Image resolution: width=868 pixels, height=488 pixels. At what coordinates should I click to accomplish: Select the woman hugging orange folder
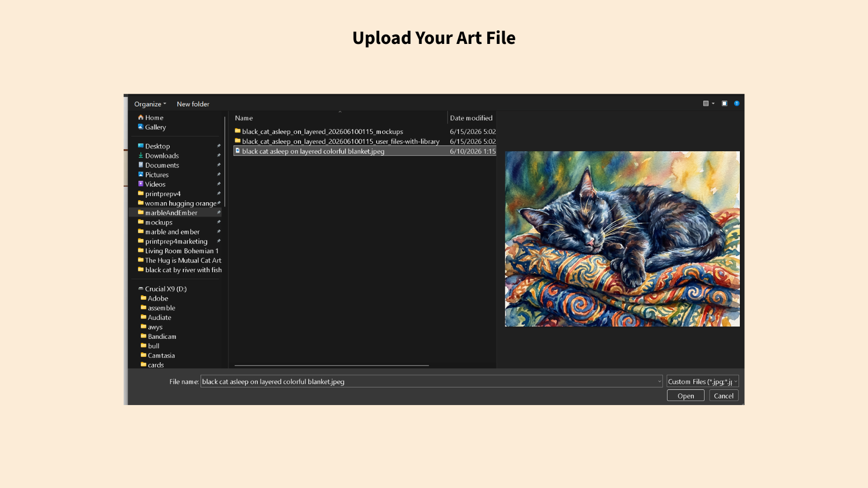coord(181,203)
